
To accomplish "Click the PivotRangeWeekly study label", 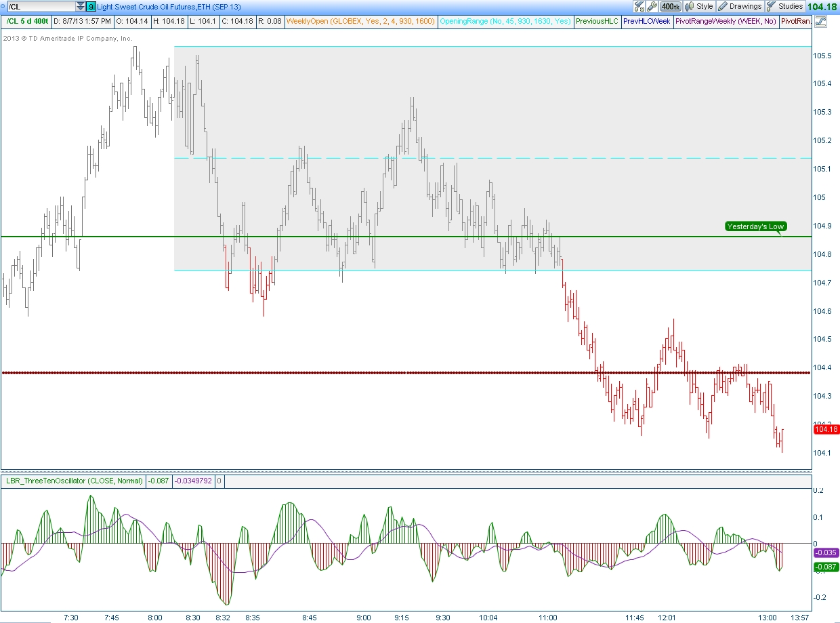I will pos(726,21).
